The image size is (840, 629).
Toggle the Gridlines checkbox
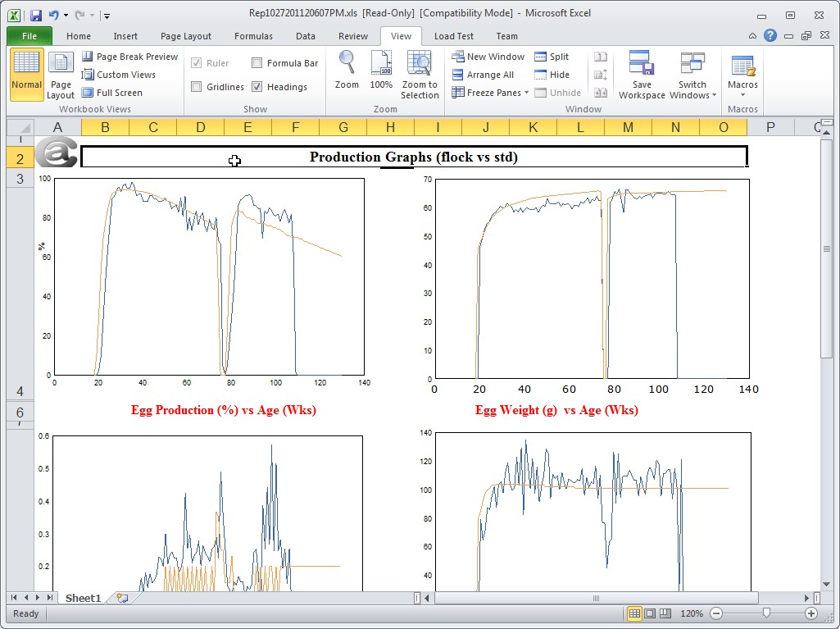coord(197,87)
